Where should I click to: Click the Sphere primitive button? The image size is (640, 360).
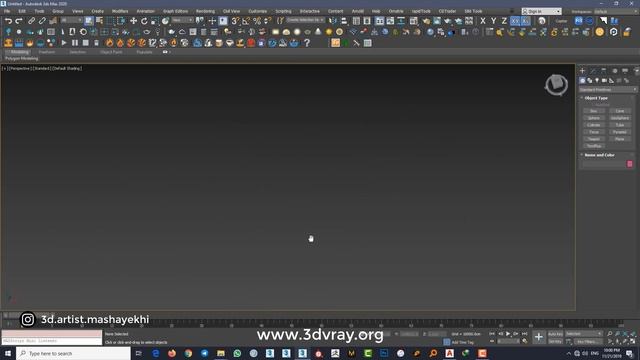point(594,118)
